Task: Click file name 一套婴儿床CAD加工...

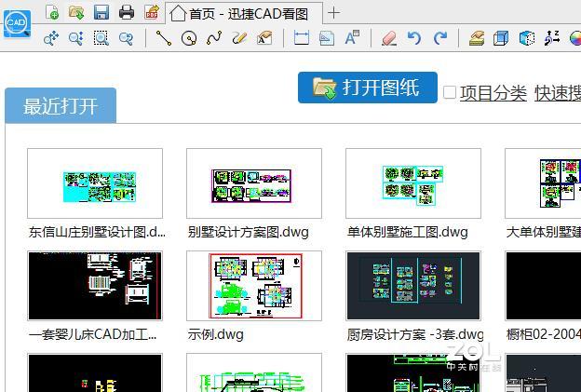Action: coord(92,334)
